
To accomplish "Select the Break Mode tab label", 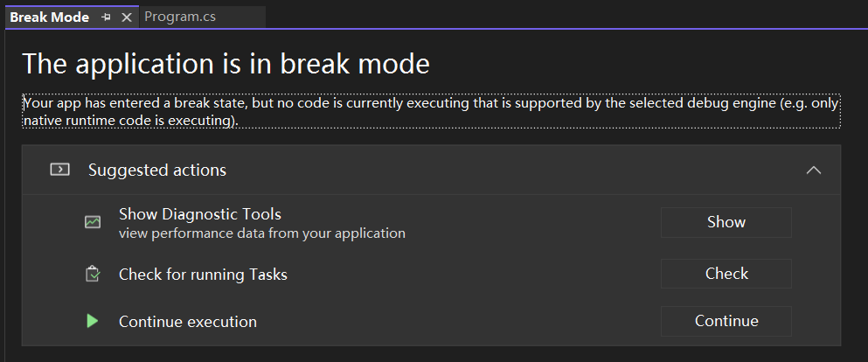I will coord(49,17).
